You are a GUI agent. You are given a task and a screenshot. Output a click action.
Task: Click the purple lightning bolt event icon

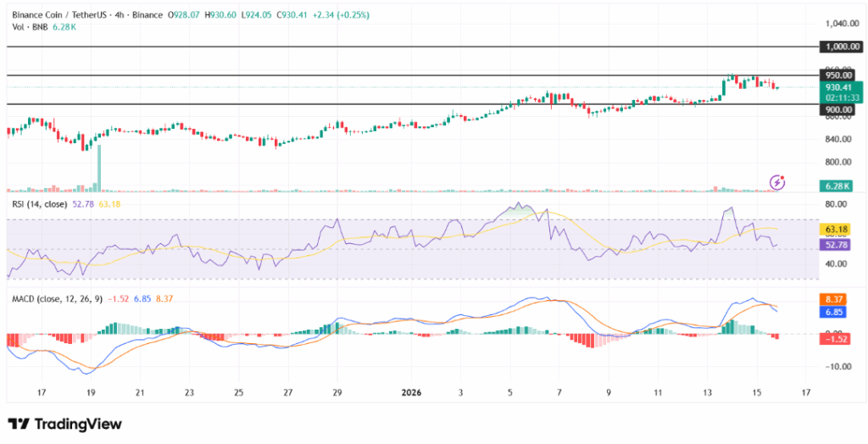(777, 182)
